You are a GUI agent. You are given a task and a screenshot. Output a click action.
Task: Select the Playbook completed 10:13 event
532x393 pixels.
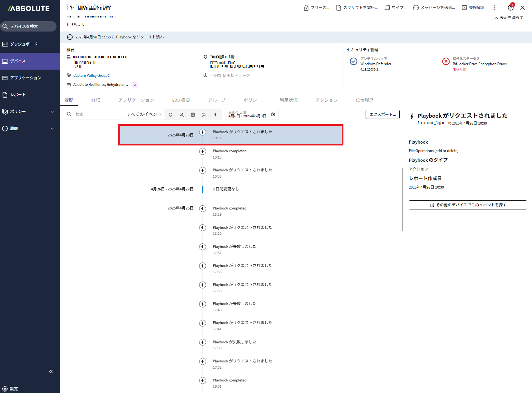(230, 154)
